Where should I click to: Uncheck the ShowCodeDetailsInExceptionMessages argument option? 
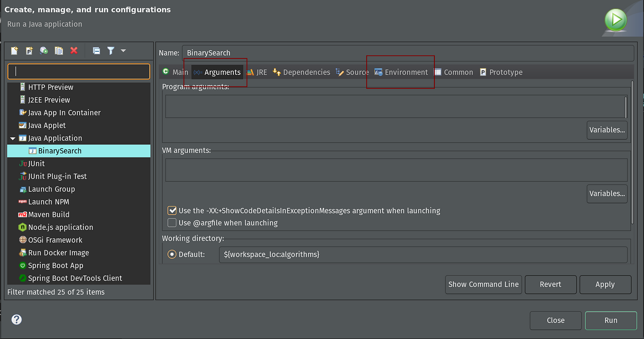[172, 210]
